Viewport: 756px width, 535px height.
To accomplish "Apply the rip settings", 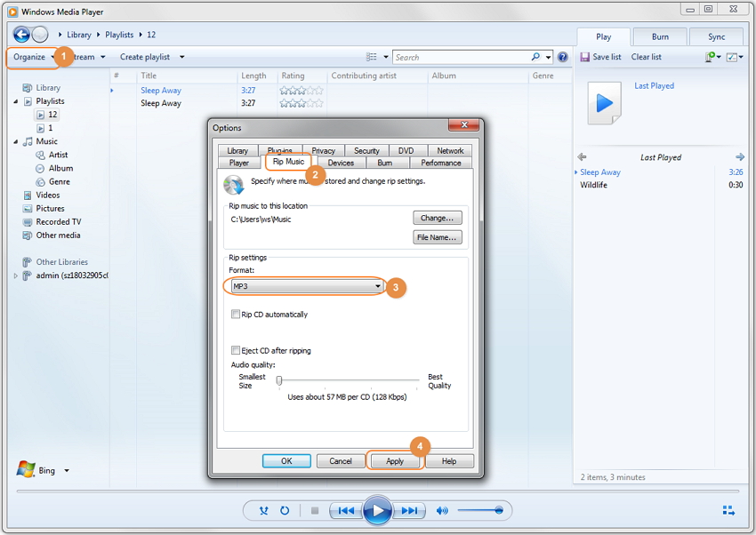I will click(x=394, y=460).
